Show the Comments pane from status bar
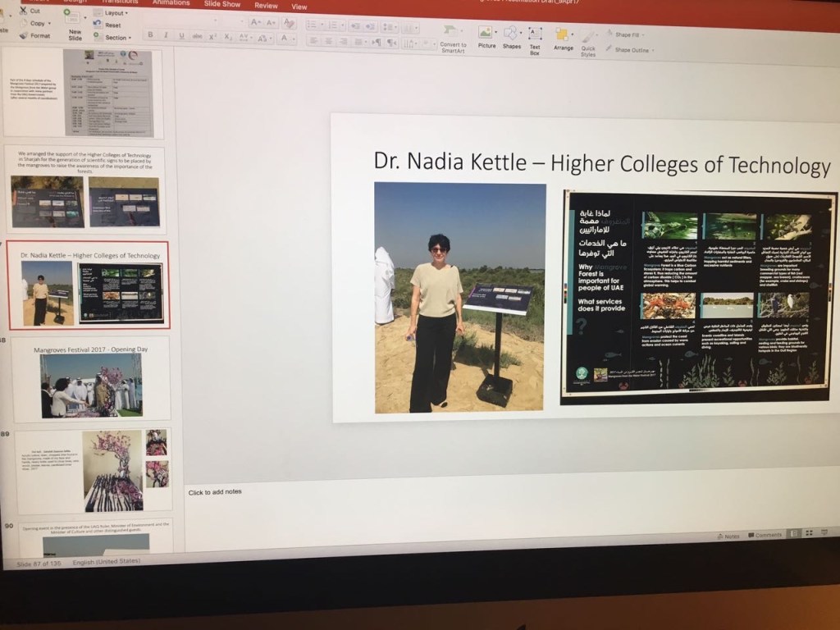Image resolution: width=840 pixels, height=630 pixels. [x=763, y=535]
